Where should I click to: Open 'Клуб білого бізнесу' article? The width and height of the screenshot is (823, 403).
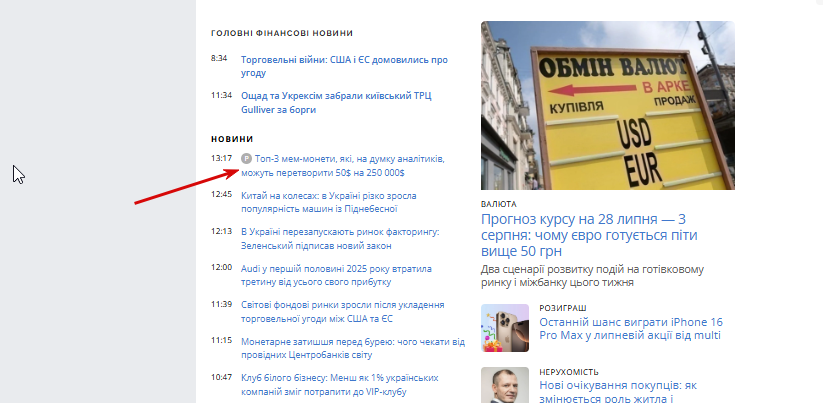(340, 385)
